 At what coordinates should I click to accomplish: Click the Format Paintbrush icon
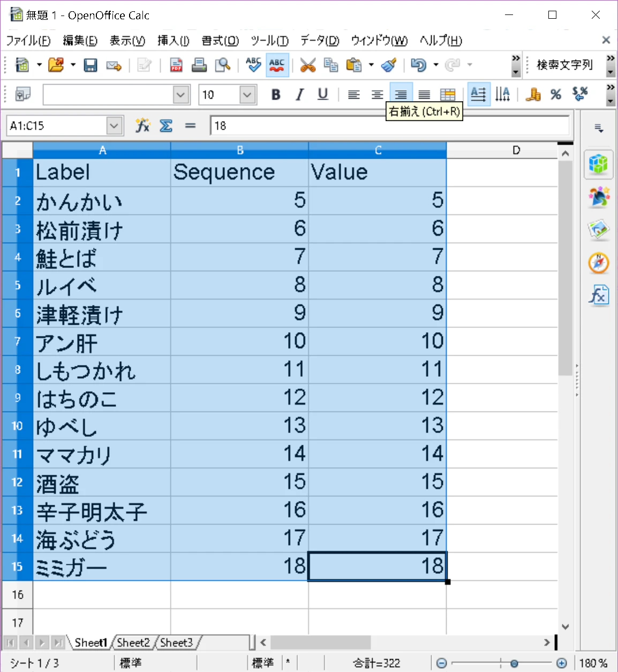[x=389, y=65]
